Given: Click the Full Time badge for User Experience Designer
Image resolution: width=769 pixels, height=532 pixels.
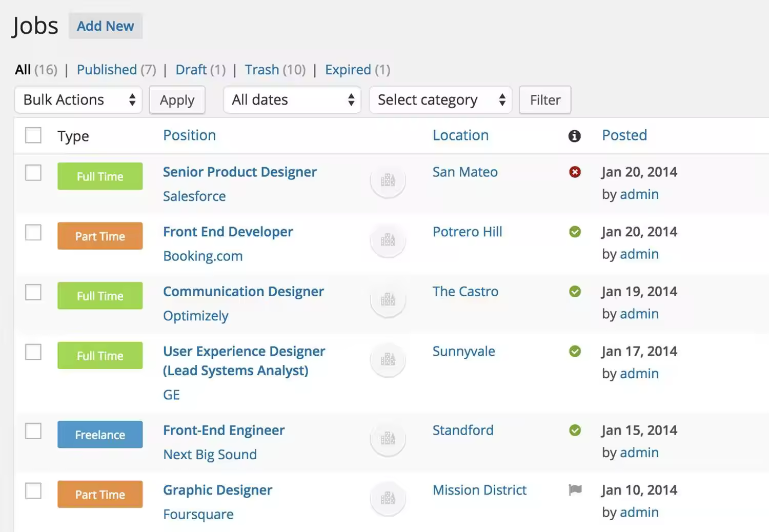Looking at the screenshot, I should (100, 356).
